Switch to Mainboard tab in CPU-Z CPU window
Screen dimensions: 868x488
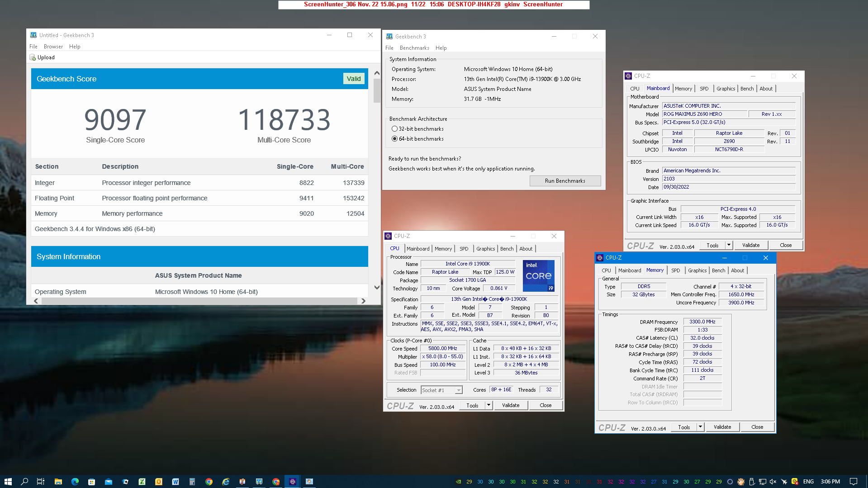pos(418,249)
